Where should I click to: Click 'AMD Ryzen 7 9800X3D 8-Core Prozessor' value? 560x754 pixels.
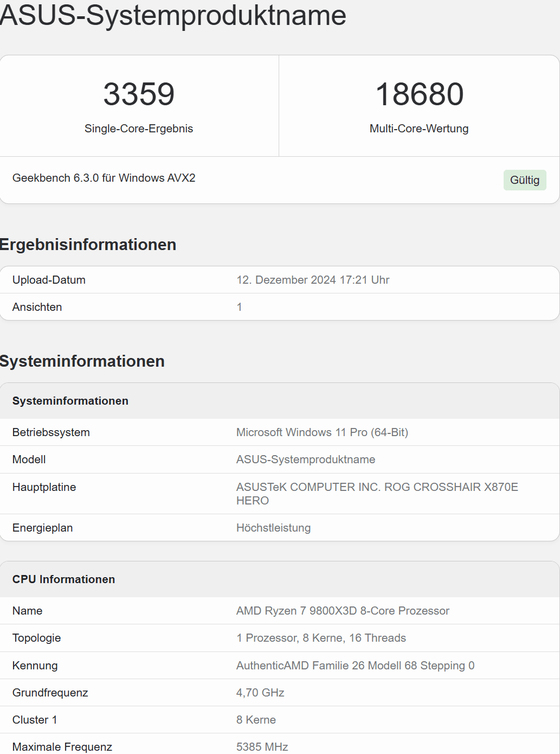(343, 611)
